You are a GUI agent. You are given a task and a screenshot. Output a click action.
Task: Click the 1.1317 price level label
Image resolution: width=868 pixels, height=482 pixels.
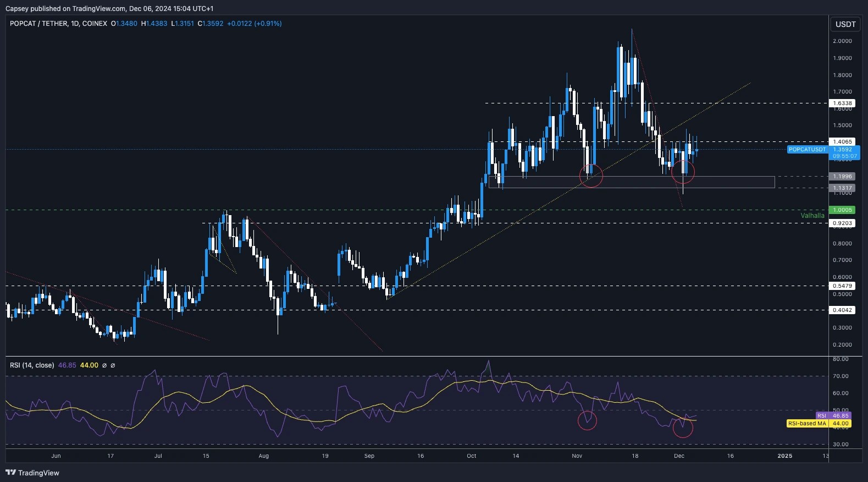click(x=842, y=188)
